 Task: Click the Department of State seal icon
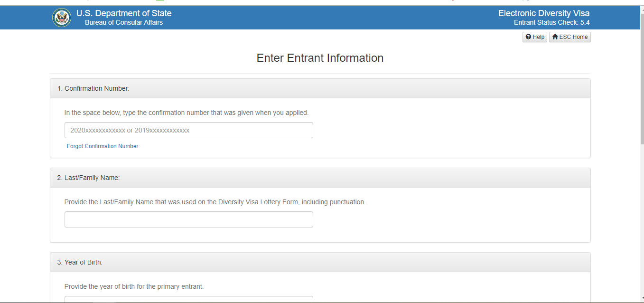pyautogui.click(x=62, y=18)
